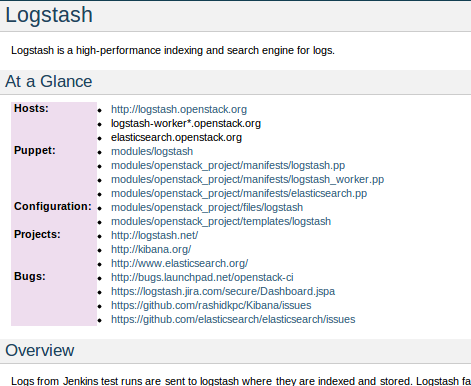Click the logstash-worker*.openstack.org host text
This screenshot has height=386, width=471.
pyautogui.click(x=186, y=123)
